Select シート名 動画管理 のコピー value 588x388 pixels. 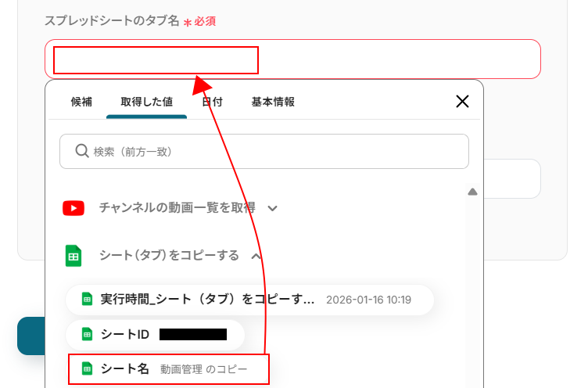click(x=168, y=369)
